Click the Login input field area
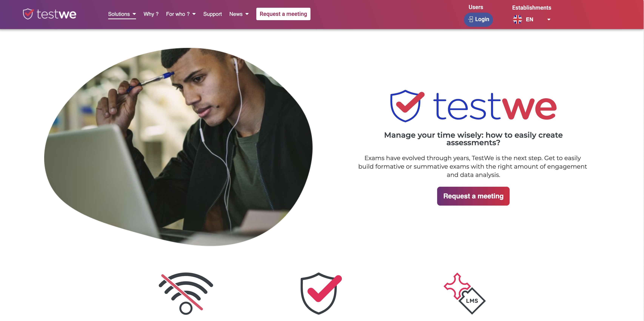The width and height of the screenshot is (644, 321). tap(478, 19)
